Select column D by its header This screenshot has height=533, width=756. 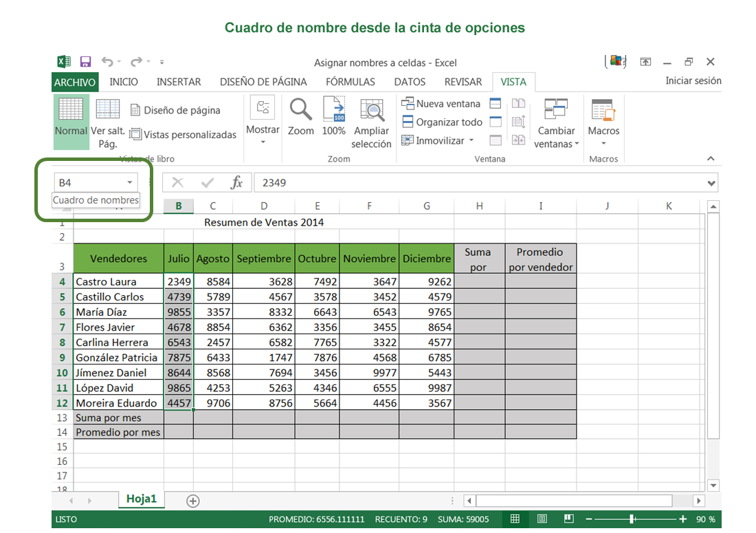coord(264,206)
